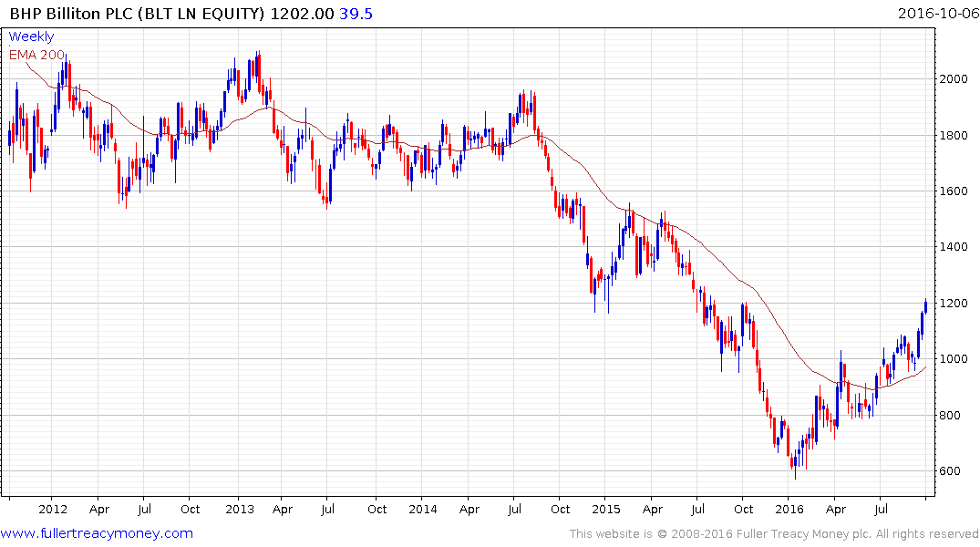Viewport: 980px width, 547px height.
Task: Click the 1000 price axis label
Action: tap(954, 359)
